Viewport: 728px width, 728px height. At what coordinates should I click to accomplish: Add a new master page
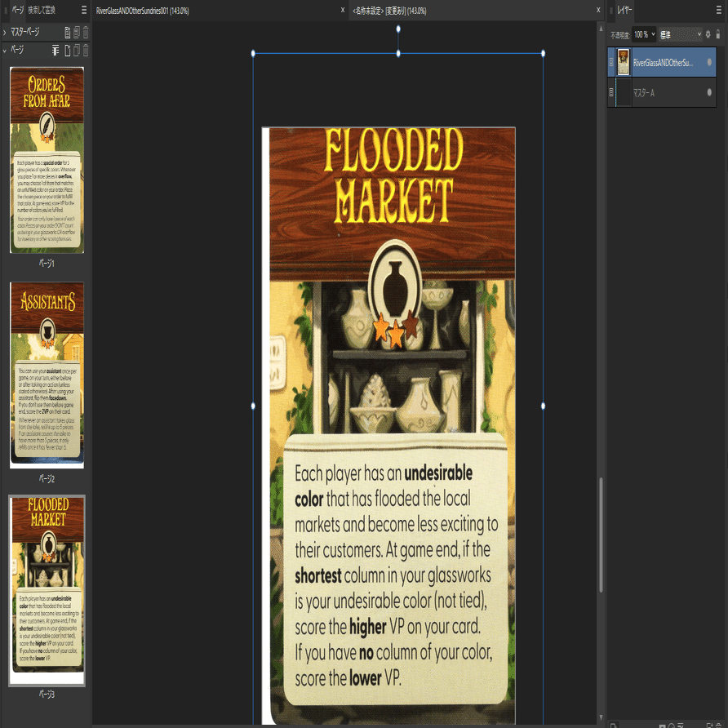[67, 32]
